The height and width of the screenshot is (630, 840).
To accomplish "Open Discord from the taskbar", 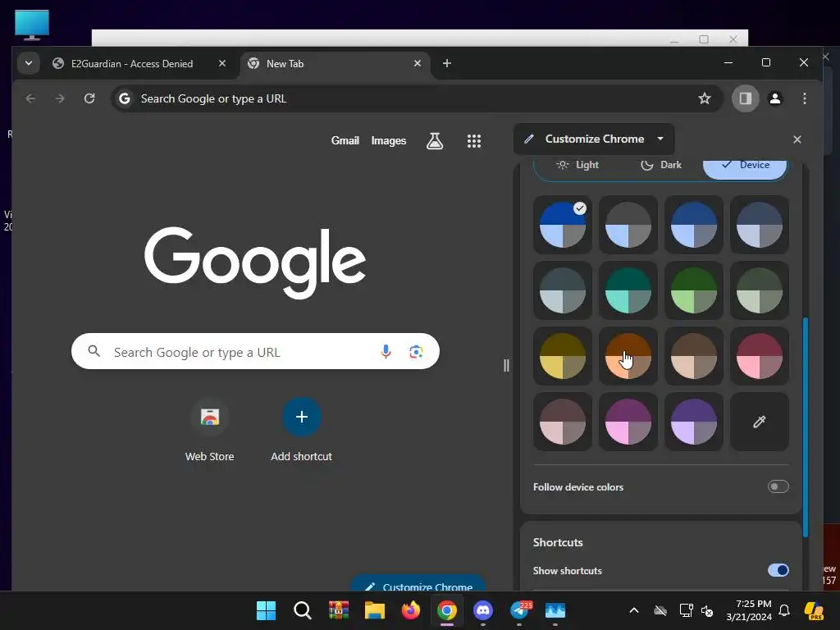I will 483,610.
